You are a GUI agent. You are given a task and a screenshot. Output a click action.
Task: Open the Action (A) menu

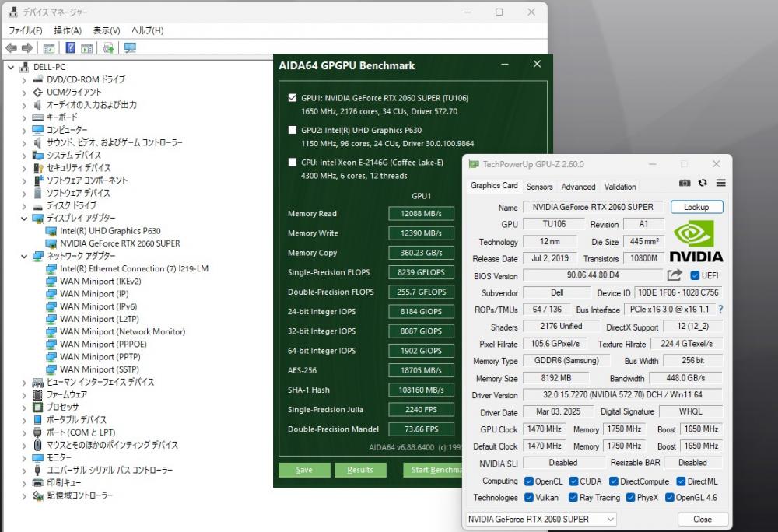68,31
